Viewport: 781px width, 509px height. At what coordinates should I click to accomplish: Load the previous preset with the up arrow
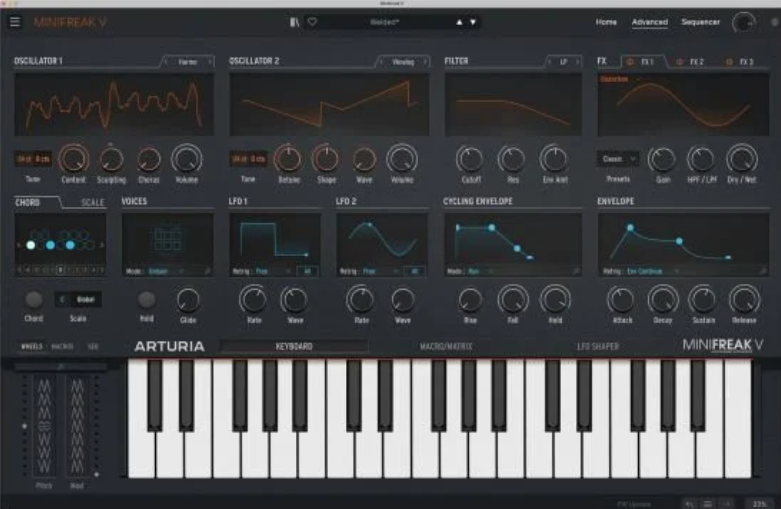pyautogui.click(x=459, y=22)
